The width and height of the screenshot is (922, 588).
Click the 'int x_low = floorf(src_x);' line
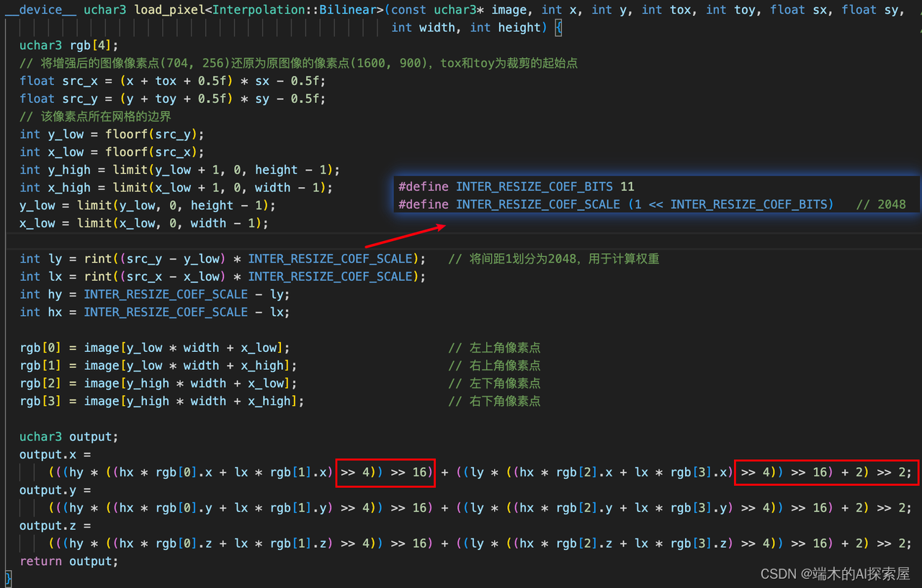pos(112,152)
